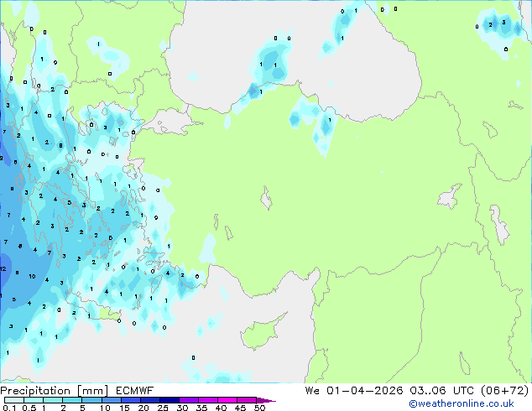This screenshot has width=532, height=411.
Task: Click the 45 legend scale value
Action: pos(240,408)
